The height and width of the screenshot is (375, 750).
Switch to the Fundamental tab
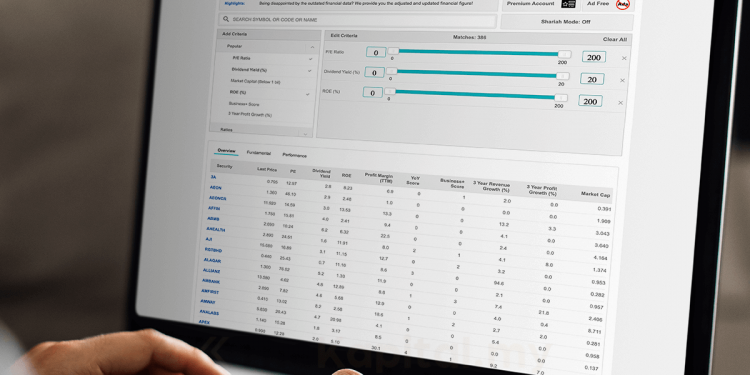pyautogui.click(x=258, y=153)
